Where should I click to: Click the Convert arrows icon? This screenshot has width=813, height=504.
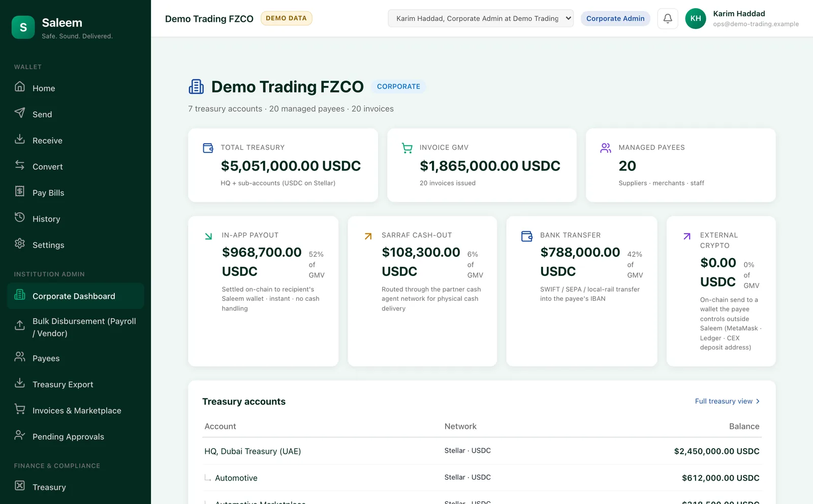tap(20, 165)
